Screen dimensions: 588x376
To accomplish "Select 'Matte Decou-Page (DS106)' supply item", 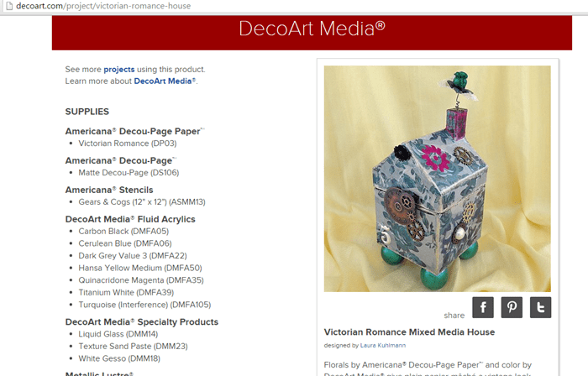I will 129,173.
